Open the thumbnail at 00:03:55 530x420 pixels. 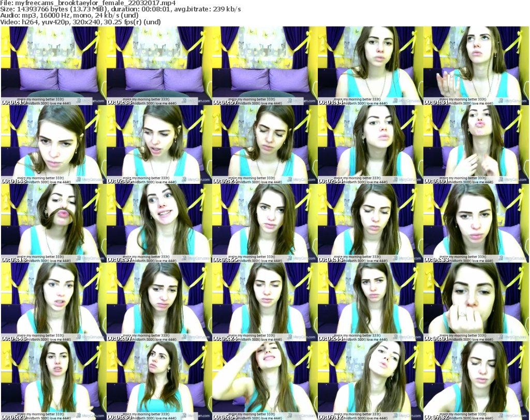pyautogui.click(x=264, y=223)
